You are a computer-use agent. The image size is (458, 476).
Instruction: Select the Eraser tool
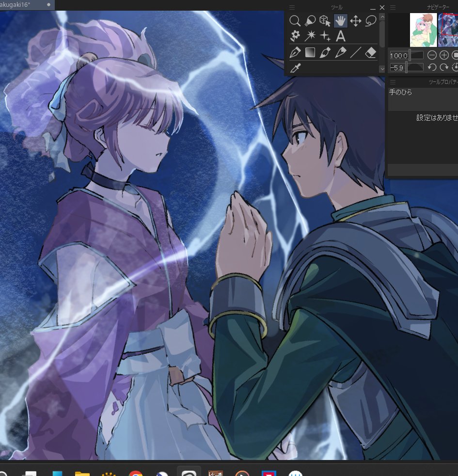tap(371, 52)
